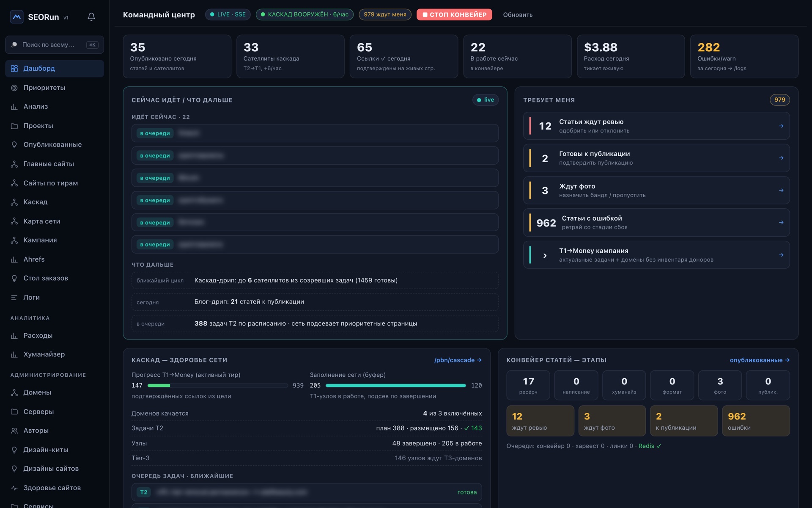Click the Заполнение сети buffer bar
The width and height of the screenshot is (812, 508).
click(396, 386)
